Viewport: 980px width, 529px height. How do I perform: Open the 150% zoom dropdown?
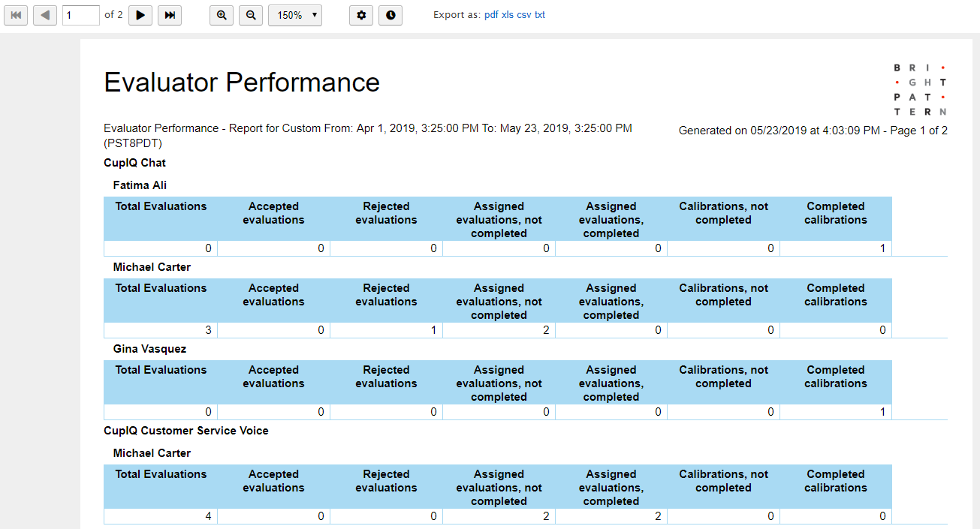pos(295,15)
